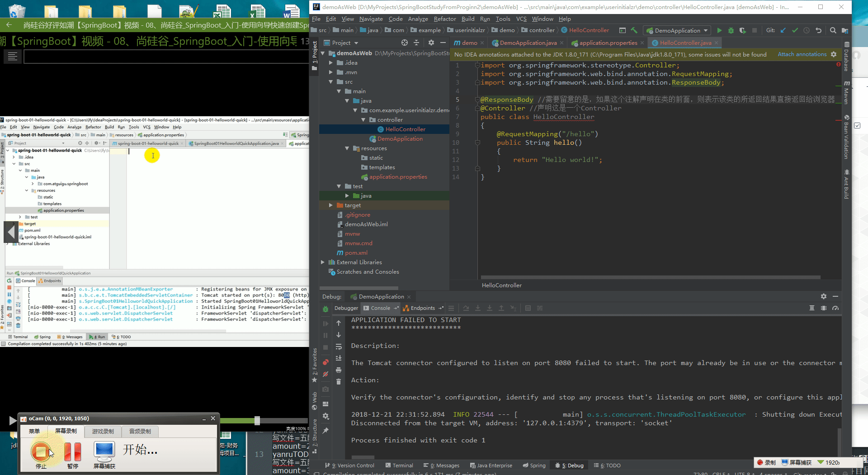Print the console output
The image size is (868, 475).
339,370
